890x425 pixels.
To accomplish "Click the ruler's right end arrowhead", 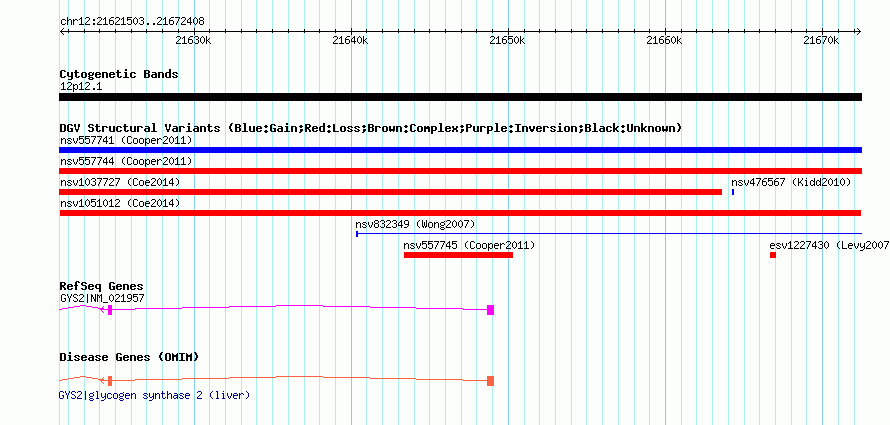I will (859, 32).
